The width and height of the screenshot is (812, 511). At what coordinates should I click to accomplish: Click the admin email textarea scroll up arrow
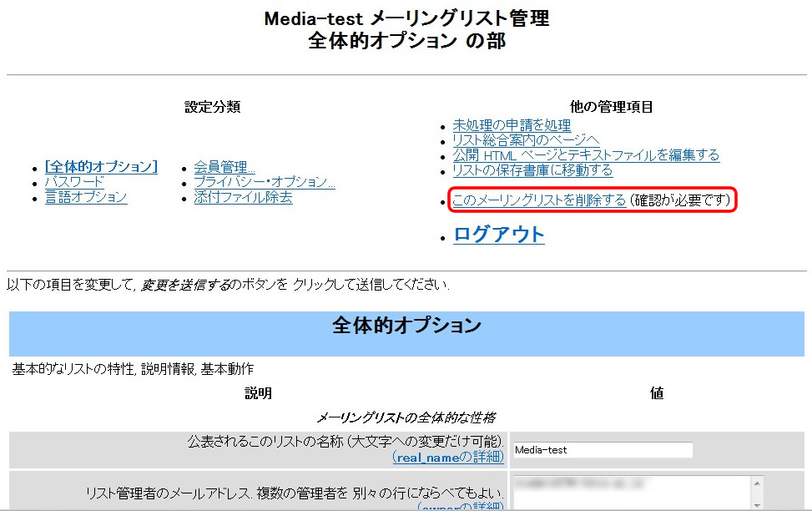pyautogui.click(x=757, y=483)
